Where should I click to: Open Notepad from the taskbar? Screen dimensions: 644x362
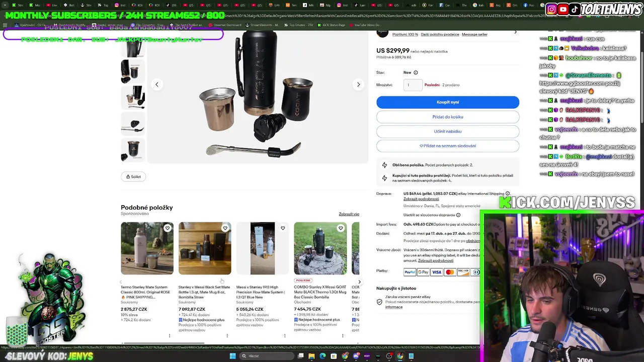[x=411, y=356]
